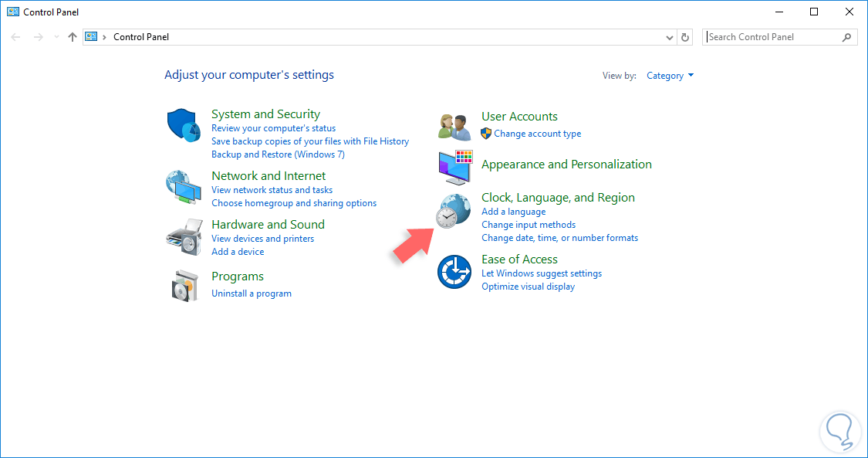The image size is (868, 458).
Task: Open Programs disc box icon
Action: pos(185,286)
